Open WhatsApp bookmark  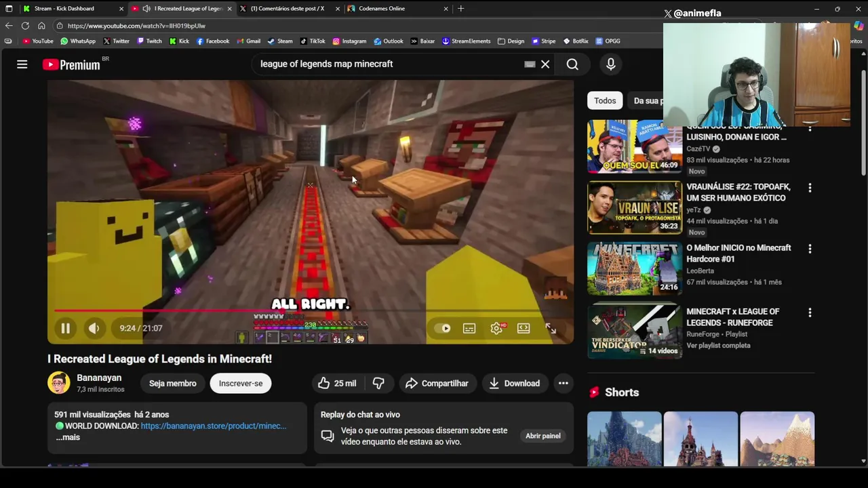point(78,41)
